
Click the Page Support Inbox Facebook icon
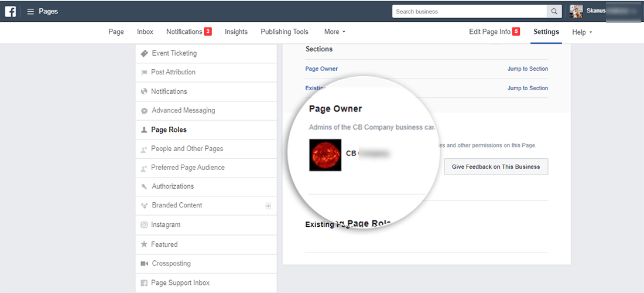tap(144, 283)
